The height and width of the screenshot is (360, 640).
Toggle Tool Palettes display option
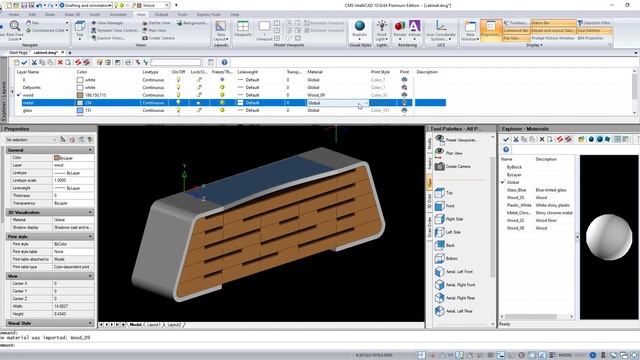[x=594, y=31]
